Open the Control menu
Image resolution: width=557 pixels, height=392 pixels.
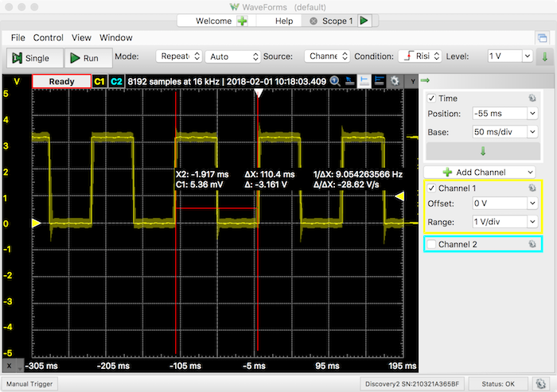point(48,37)
